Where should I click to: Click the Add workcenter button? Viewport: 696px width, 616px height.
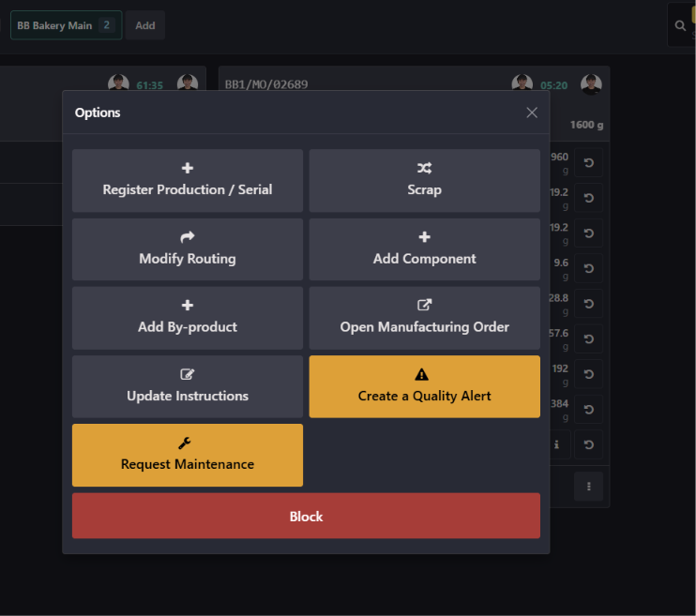pyautogui.click(x=145, y=25)
